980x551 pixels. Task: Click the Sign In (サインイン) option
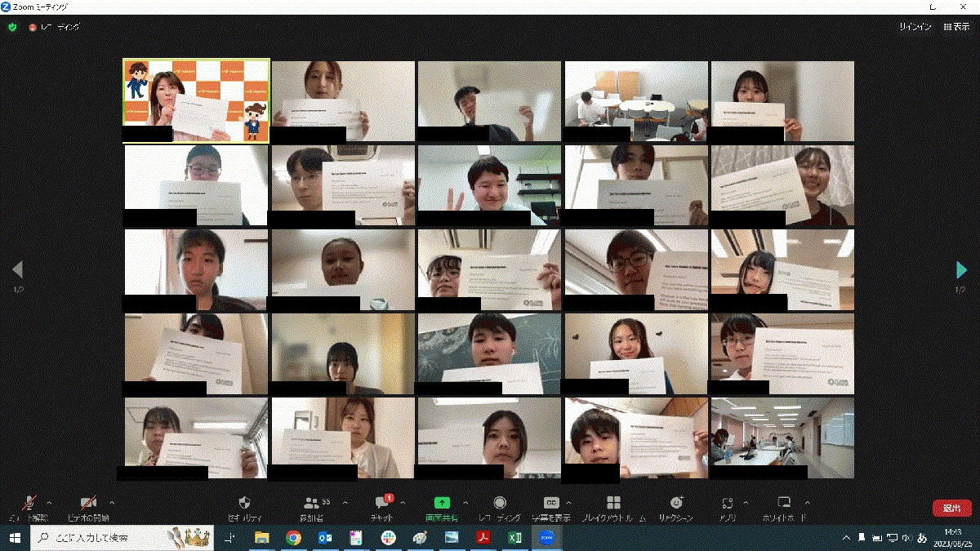915,27
